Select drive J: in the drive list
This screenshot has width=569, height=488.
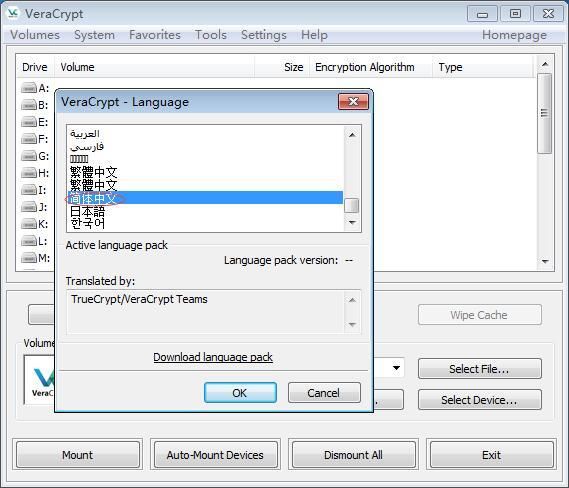pyautogui.click(x=35, y=207)
